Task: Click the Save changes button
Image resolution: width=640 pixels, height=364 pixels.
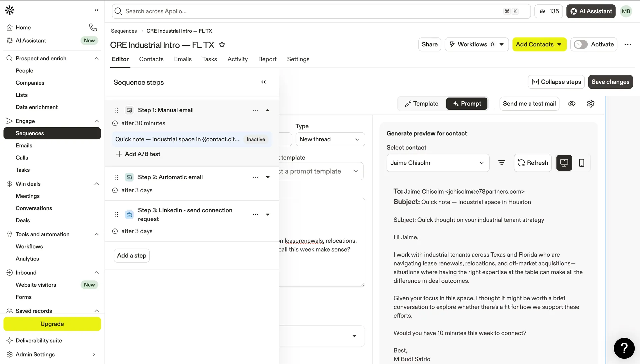Action: tap(610, 82)
